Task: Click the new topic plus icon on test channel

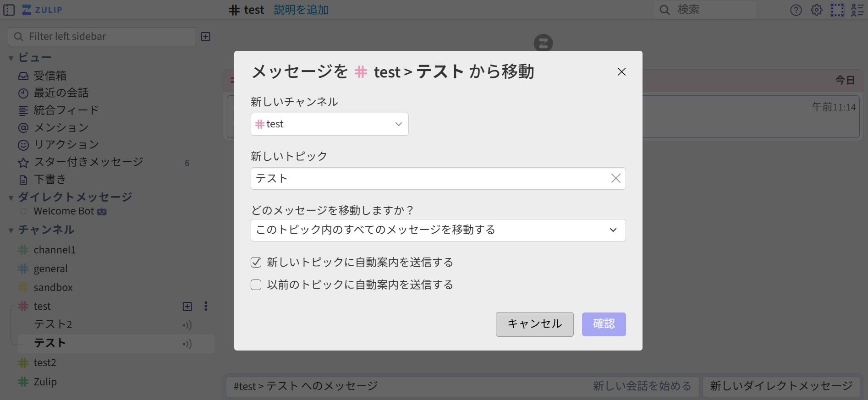Action: pyautogui.click(x=187, y=307)
